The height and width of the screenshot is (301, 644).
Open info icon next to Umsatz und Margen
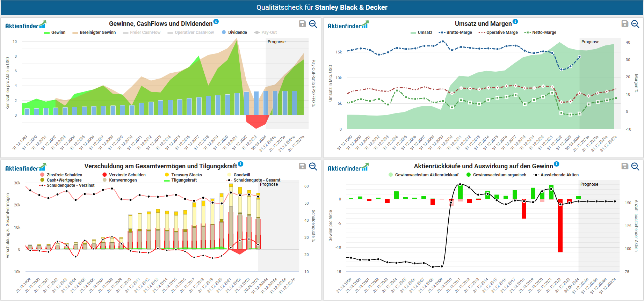coord(515,22)
